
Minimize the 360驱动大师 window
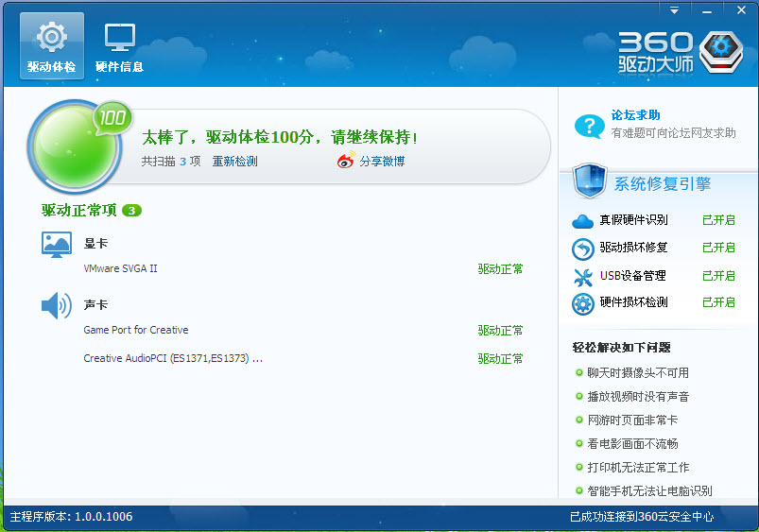pyautogui.click(x=707, y=10)
